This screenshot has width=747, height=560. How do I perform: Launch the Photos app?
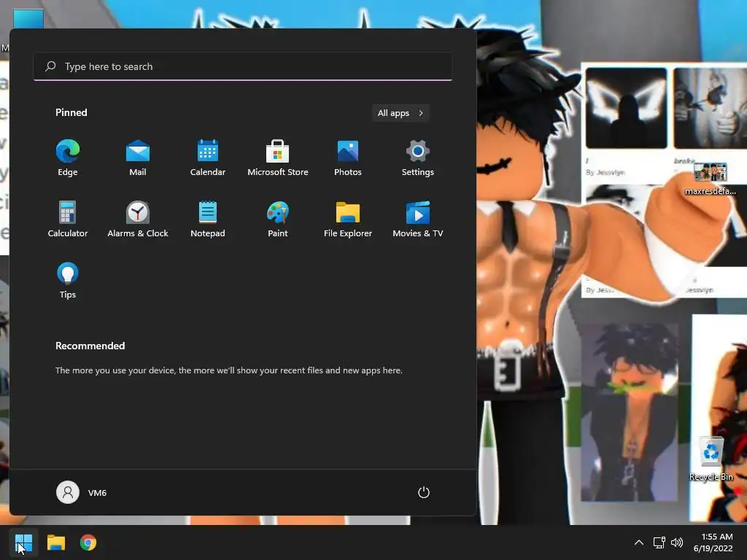tap(348, 158)
